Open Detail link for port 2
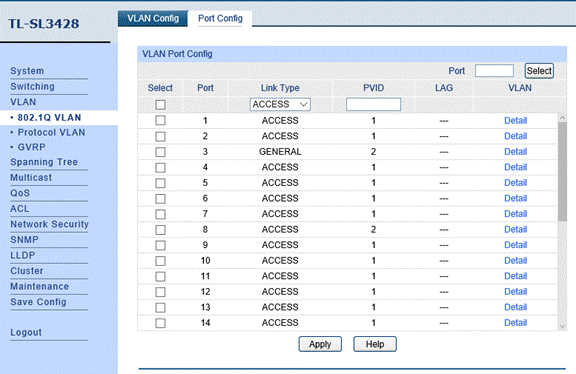The height and width of the screenshot is (374, 576). click(x=515, y=136)
